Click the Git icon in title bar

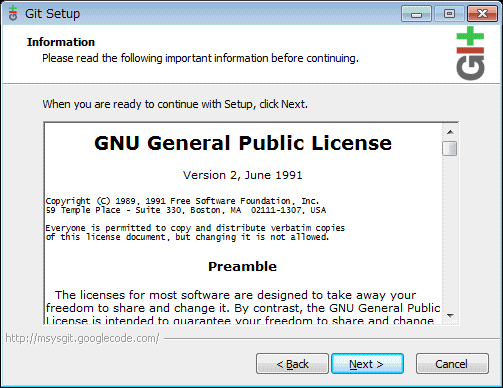13,13
